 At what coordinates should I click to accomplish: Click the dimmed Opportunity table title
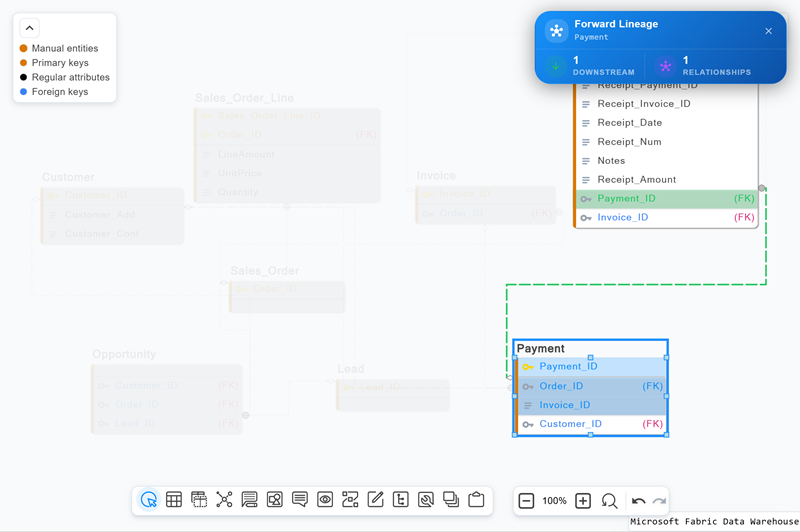pyautogui.click(x=124, y=354)
